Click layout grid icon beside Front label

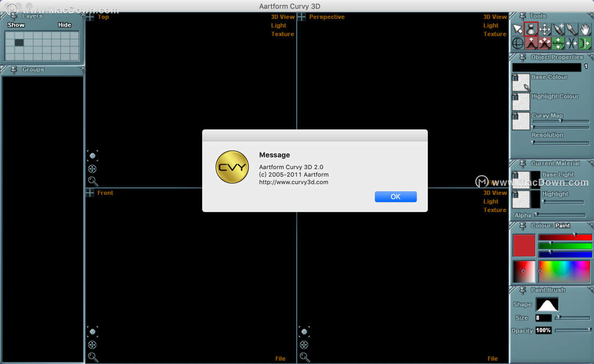click(x=90, y=193)
